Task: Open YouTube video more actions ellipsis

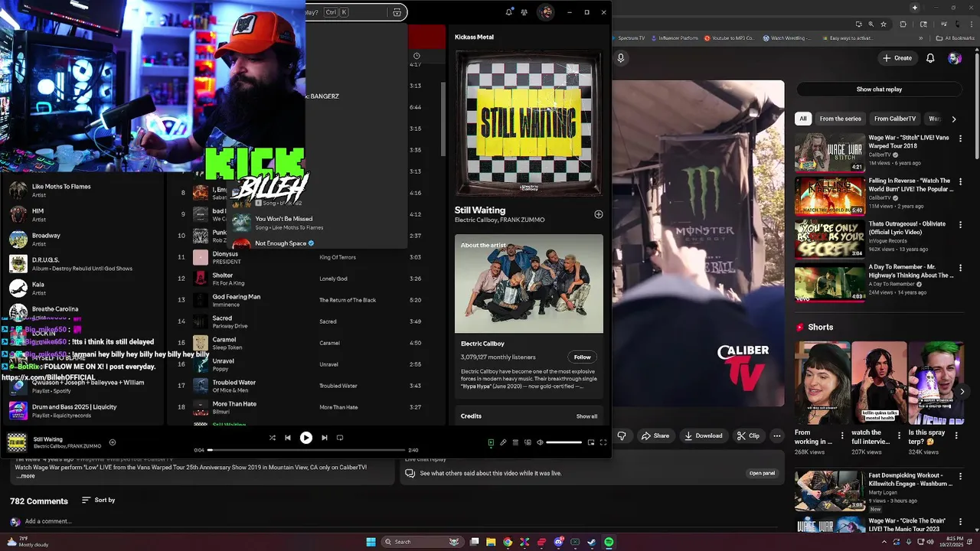Action: coord(777,435)
